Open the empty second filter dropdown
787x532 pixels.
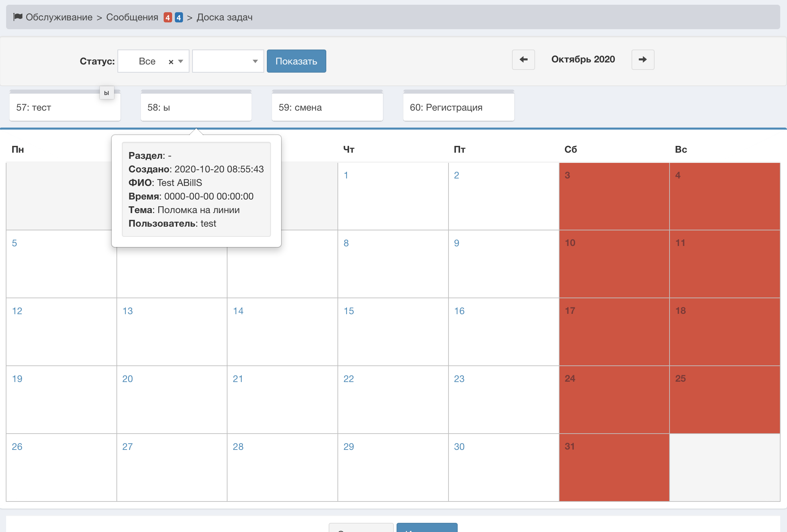click(x=228, y=61)
